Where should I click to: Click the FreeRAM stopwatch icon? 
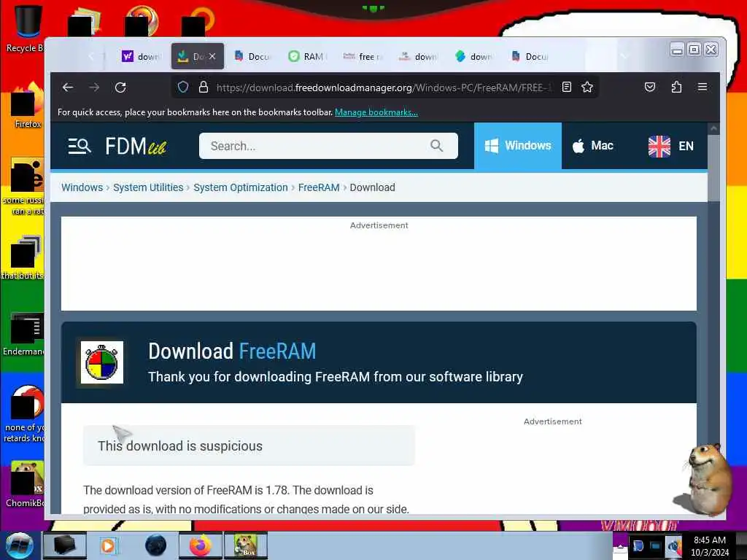tap(102, 362)
